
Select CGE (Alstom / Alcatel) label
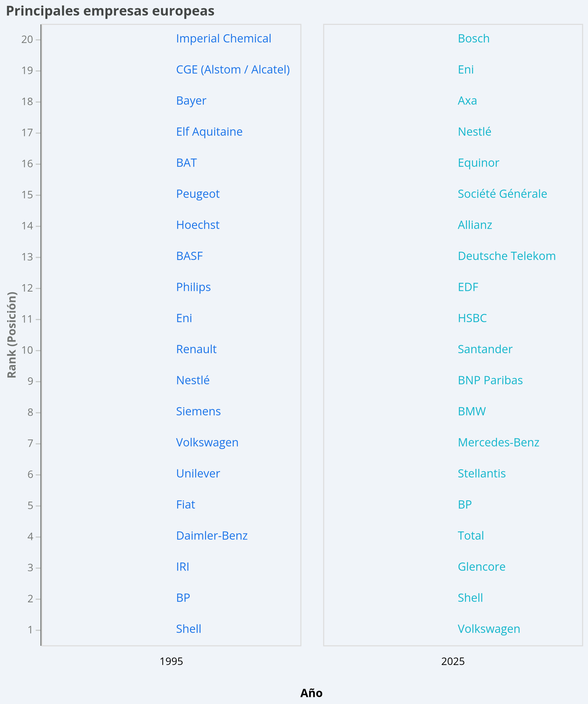pyautogui.click(x=233, y=70)
